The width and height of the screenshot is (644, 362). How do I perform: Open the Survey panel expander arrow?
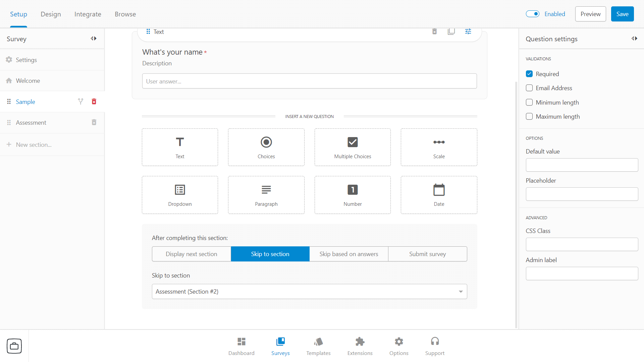[93, 39]
